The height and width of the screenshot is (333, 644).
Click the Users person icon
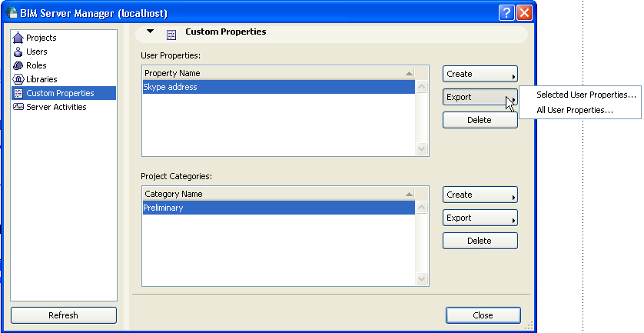tap(18, 52)
